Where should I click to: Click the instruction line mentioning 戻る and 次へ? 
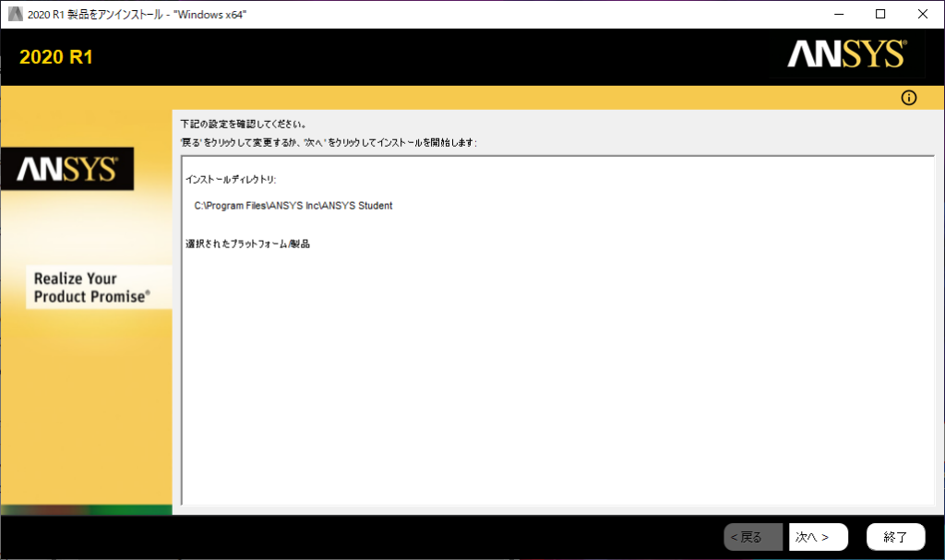point(329,143)
